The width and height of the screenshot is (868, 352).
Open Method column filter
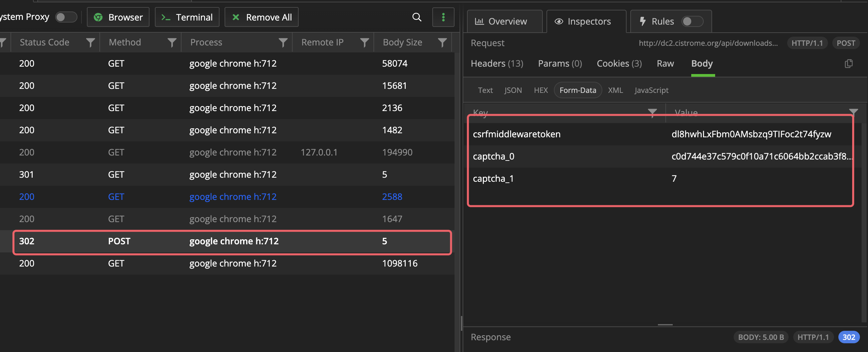tap(172, 42)
